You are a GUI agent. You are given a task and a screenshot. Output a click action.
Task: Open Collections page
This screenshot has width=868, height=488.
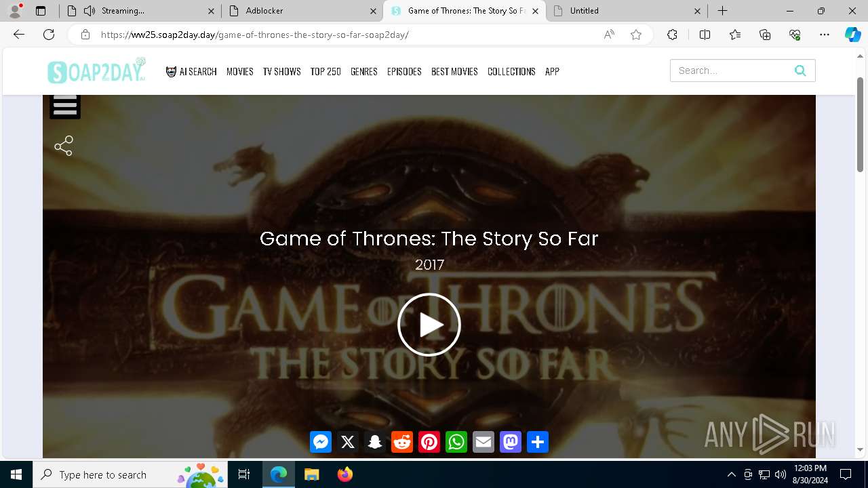click(511, 71)
